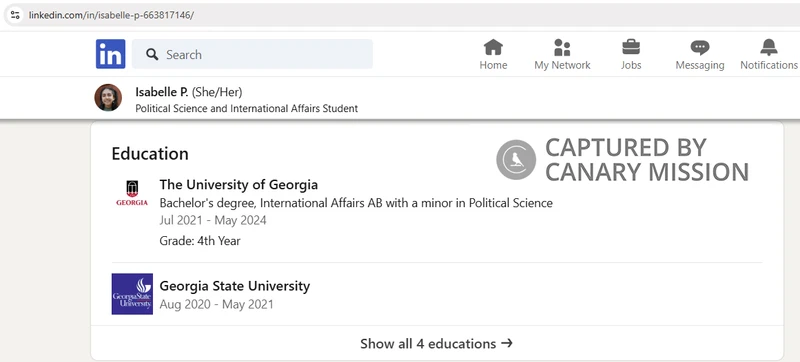Viewport: 800px width, 362px height.
Task: Open the Home icon in navigation
Action: tap(493, 47)
